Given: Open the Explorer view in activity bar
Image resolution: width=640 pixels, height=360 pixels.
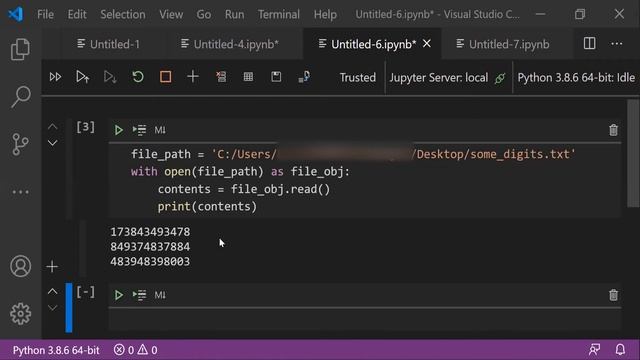Looking at the screenshot, I should tap(20, 49).
